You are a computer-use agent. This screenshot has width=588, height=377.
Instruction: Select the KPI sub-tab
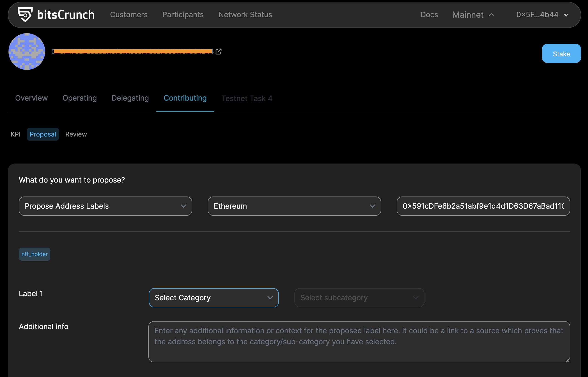tap(15, 134)
